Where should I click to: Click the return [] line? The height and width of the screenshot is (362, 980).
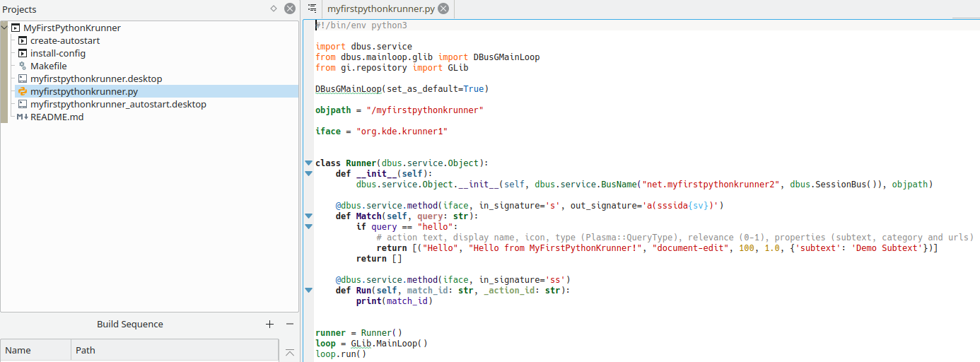(x=379, y=259)
